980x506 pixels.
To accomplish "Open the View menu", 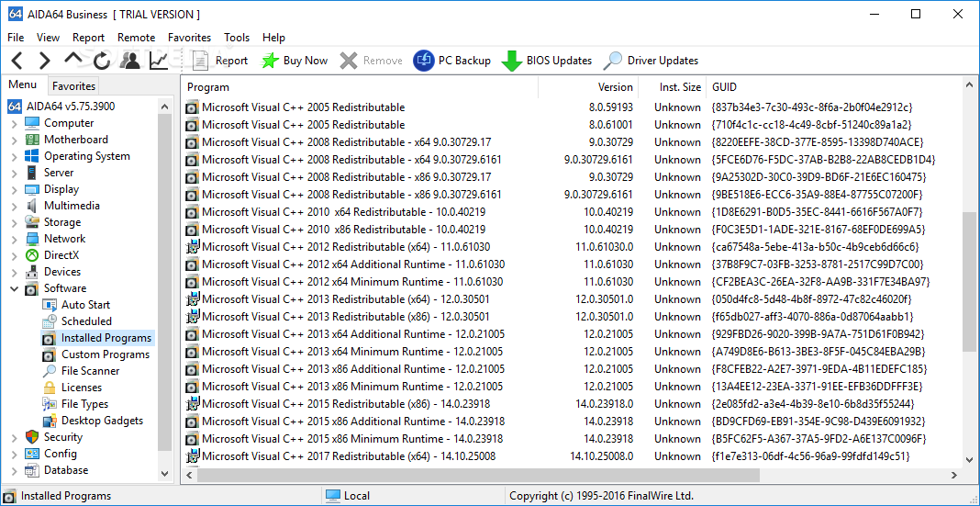I will click(x=48, y=38).
